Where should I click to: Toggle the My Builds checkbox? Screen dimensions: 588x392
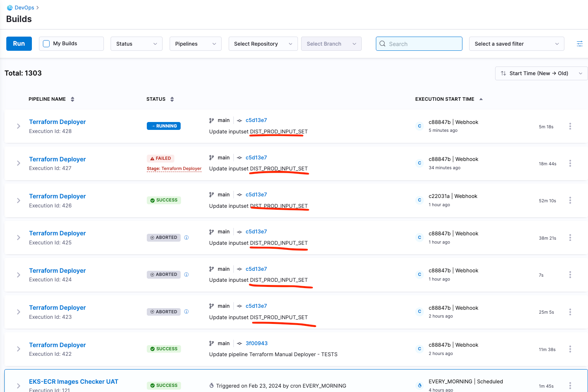(x=46, y=44)
